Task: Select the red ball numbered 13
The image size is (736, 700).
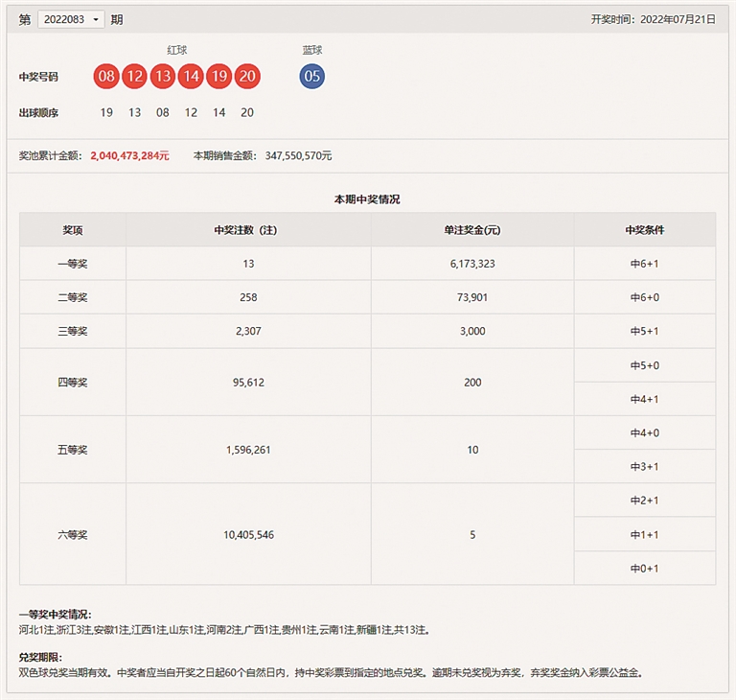Action: [x=163, y=77]
